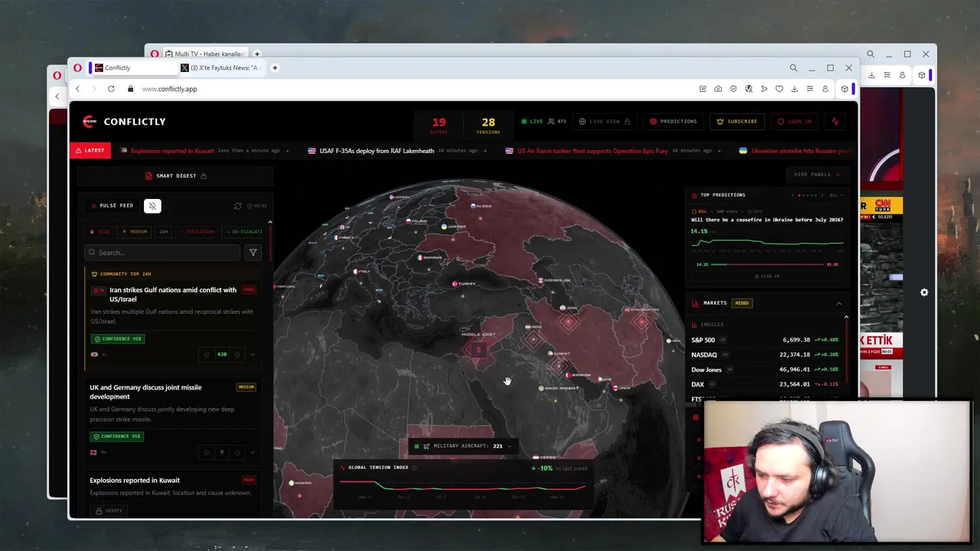Refresh the Pulse Feed with the reload icon

[237, 206]
